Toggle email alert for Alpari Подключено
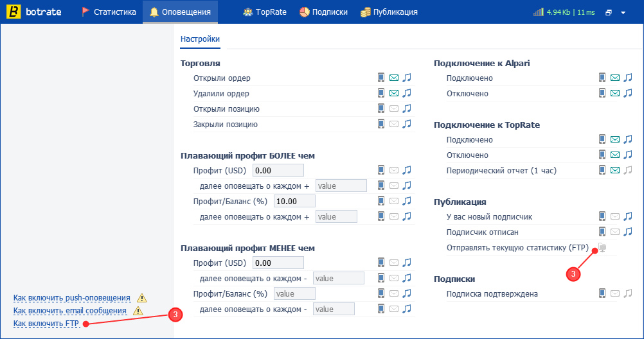 click(x=615, y=78)
